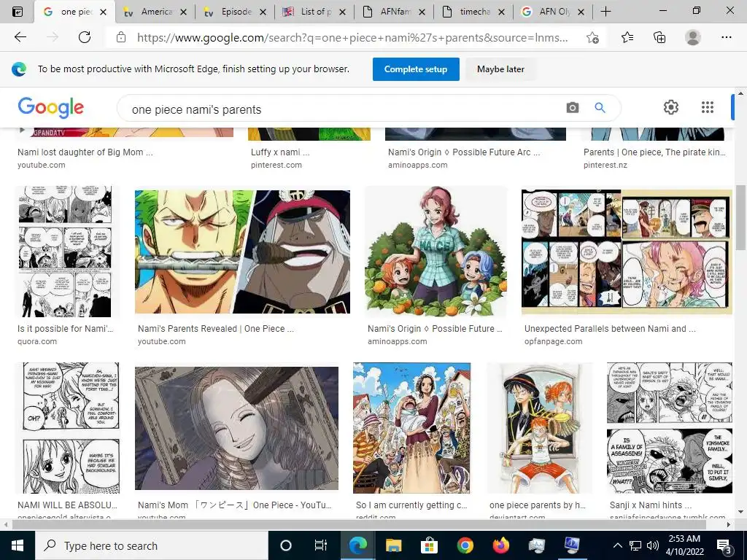
Task: Open Bell-mère with children illustration thumbnail
Action: (x=436, y=252)
